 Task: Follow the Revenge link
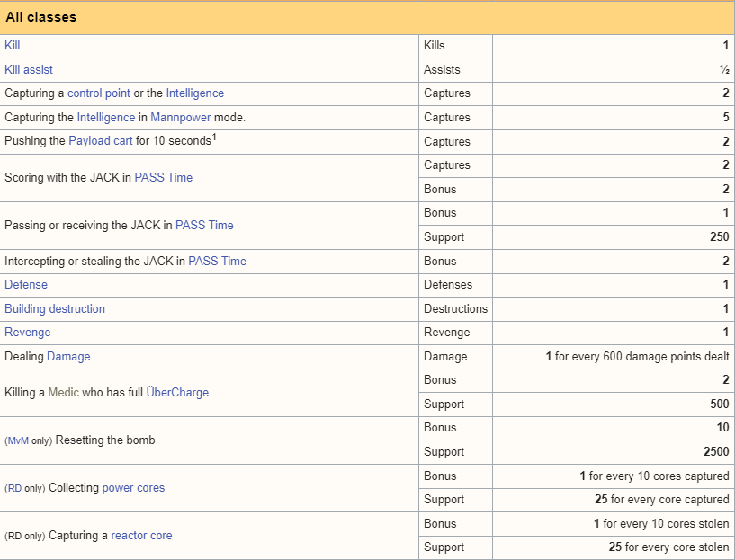(x=28, y=333)
